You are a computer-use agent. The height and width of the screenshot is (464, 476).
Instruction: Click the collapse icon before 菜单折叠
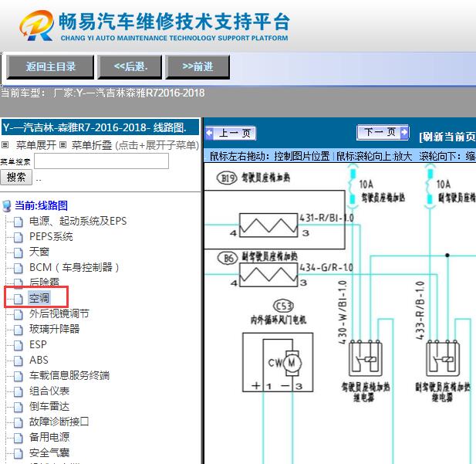pos(62,145)
